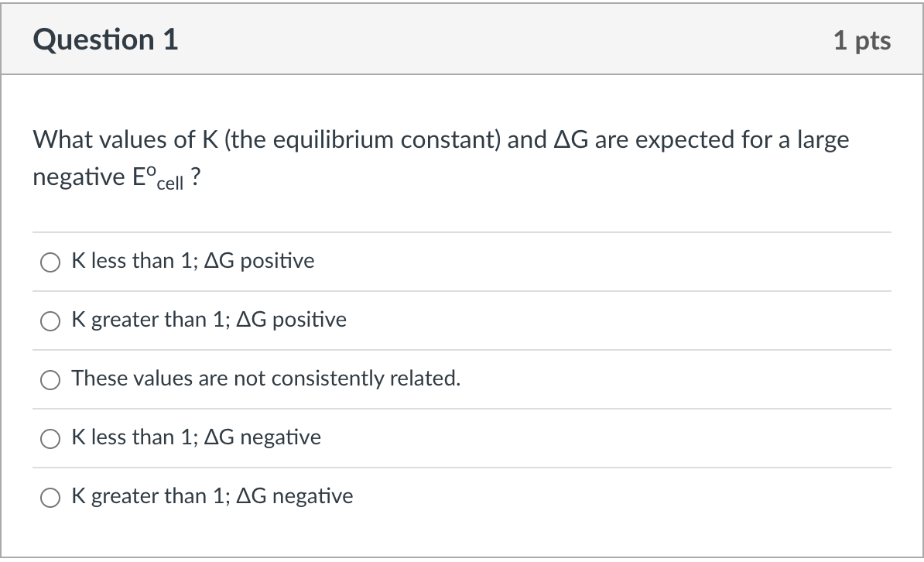
Task: Click the answer text 'K less than 1; ΔG positive'
Action: [x=193, y=261]
